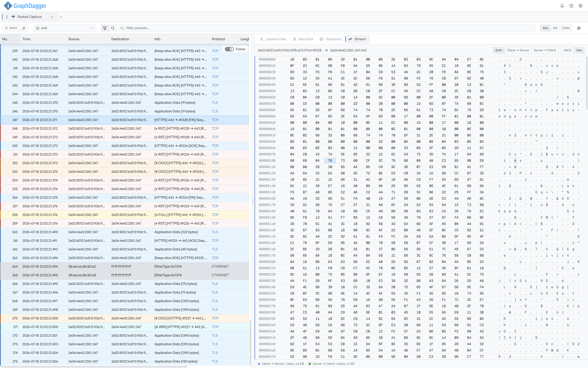Click the packet list horizontal scrollbar
This screenshot has height=368, width=588.
point(94,367)
